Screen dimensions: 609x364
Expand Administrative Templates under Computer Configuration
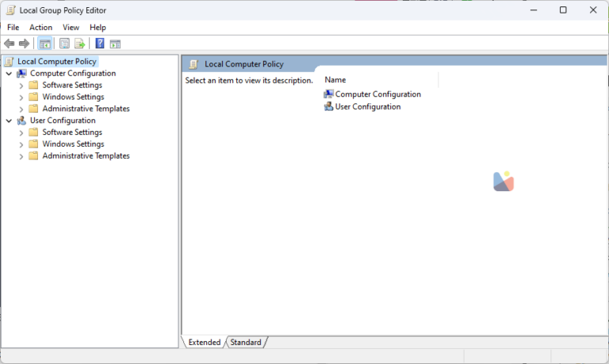21,109
